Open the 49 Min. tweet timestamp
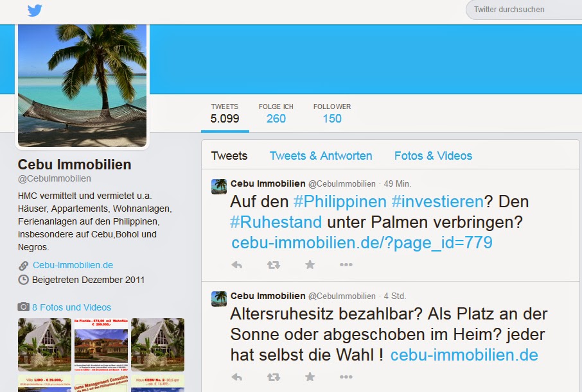 (x=397, y=183)
